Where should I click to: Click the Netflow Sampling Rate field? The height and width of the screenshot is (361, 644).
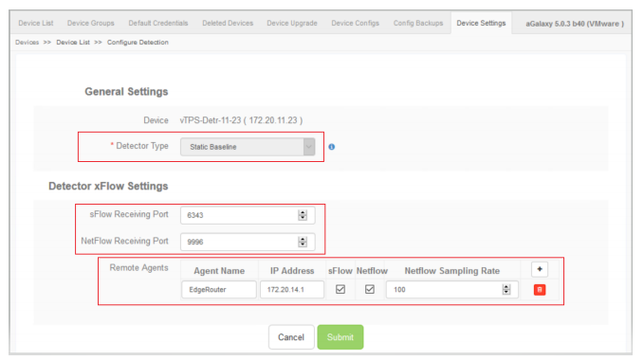coord(452,290)
